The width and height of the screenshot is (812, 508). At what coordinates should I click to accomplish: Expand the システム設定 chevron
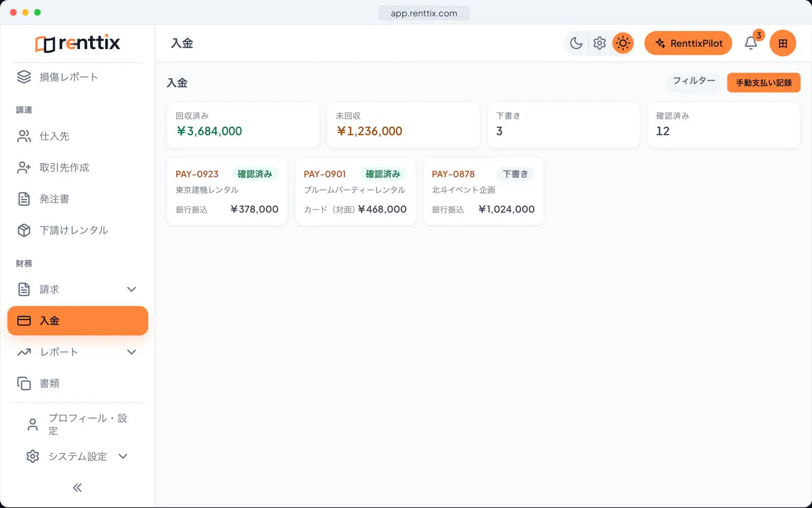click(123, 456)
